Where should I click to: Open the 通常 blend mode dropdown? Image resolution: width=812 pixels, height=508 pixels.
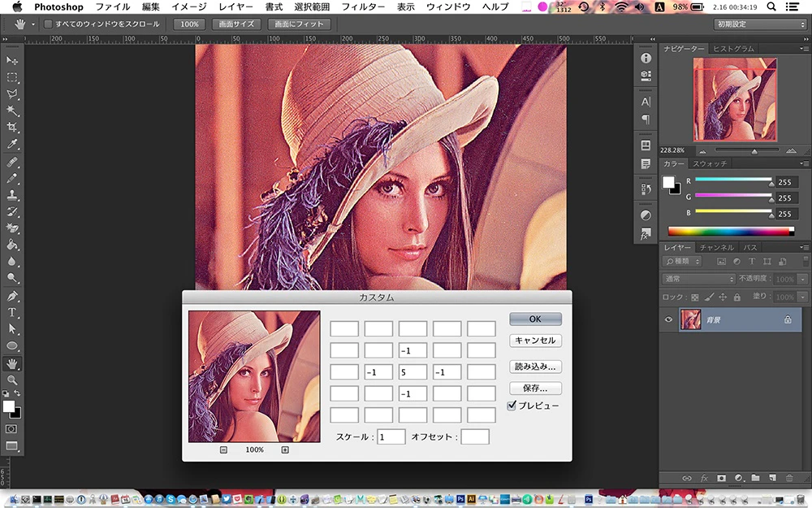(x=698, y=279)
